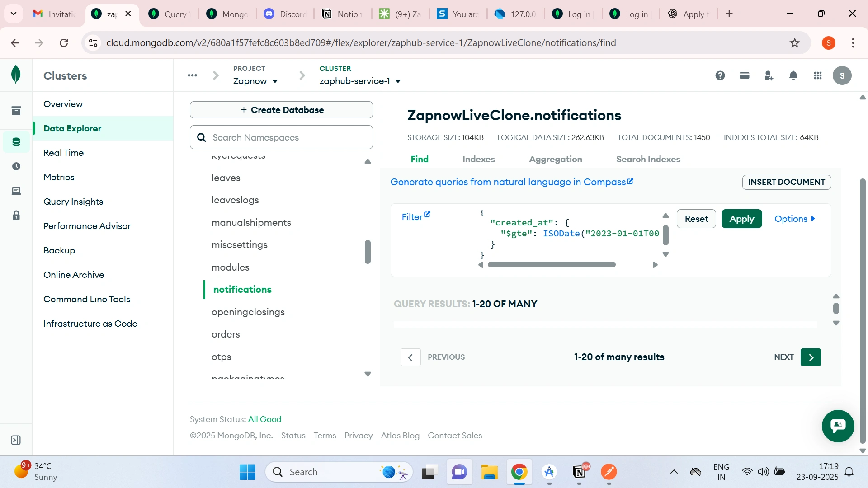Click the query results scrollbar thumb
The height and width of the screenshot is (488, 868).
pyautogui.click(x=836, y=308)
